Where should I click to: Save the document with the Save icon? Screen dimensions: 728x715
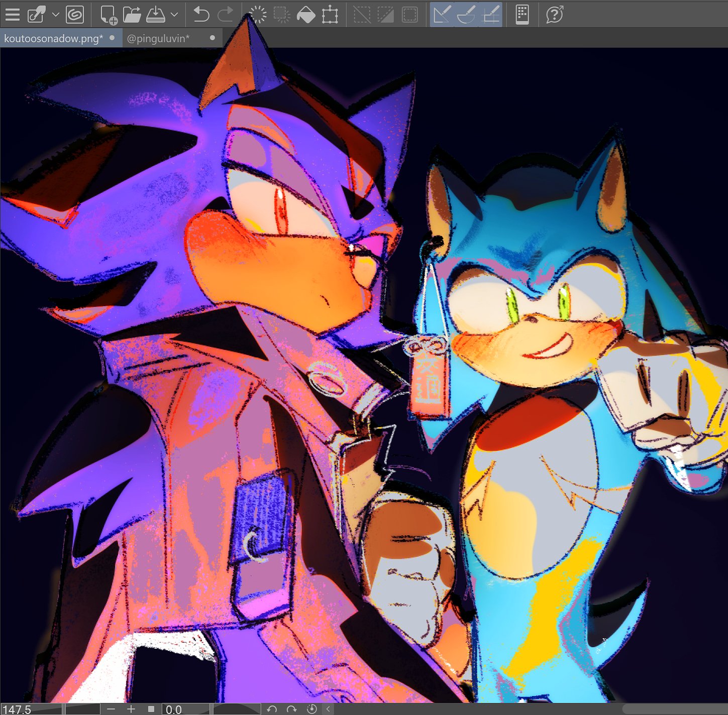pyautogui.click(x=156, y=15)
